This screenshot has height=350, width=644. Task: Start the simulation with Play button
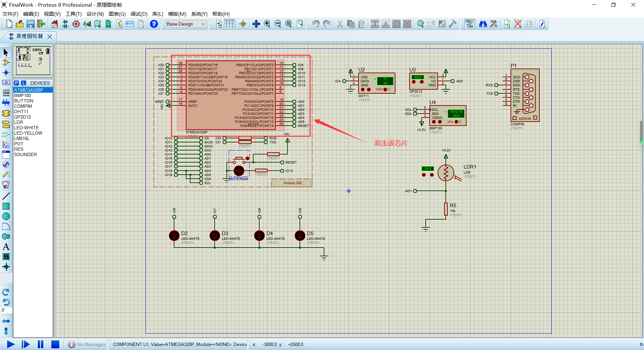point(11,344)
